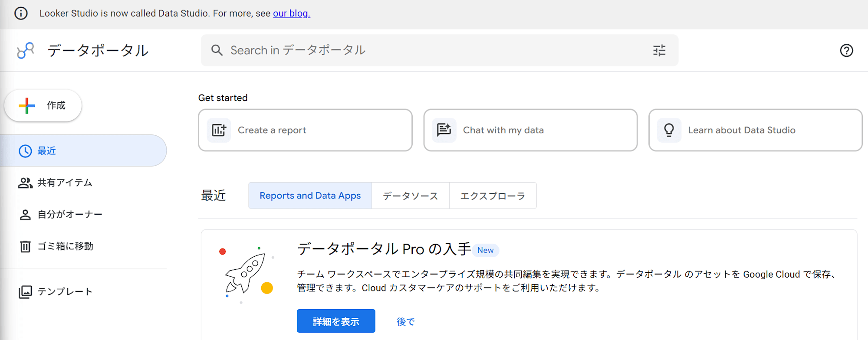This screenshot has width=868, height=340.
Task: Click the Data Portal logo icon
Action: click(25, 50)
